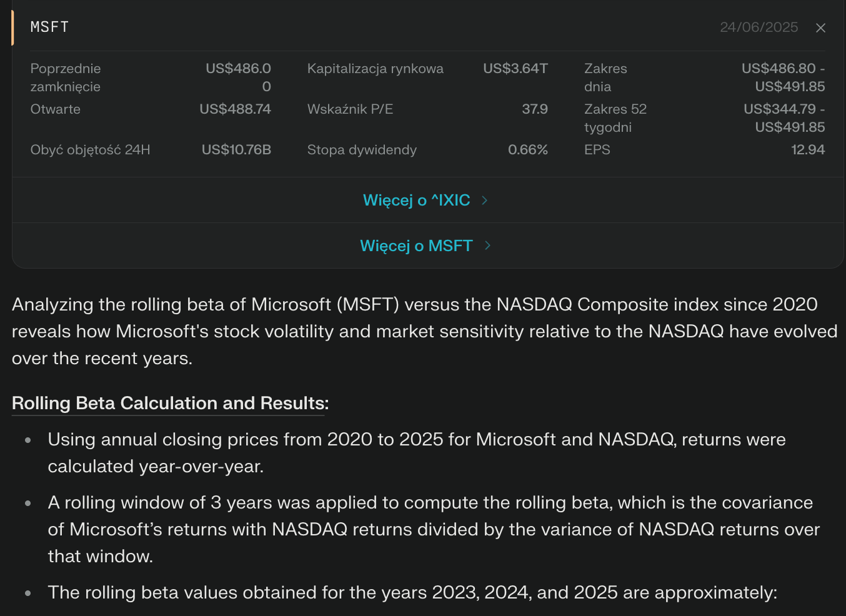Click the P/E value 37.9
846x616 pixels.
(x=535, y=109)
